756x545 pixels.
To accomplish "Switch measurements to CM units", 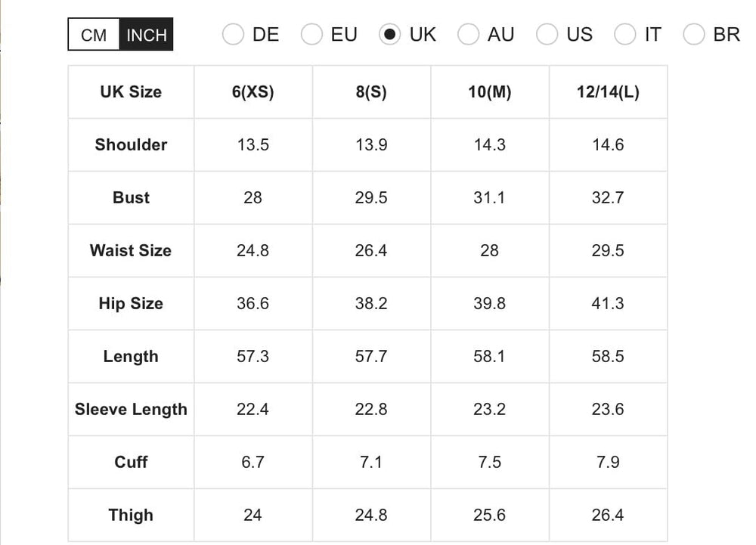I will coord(92,34).
